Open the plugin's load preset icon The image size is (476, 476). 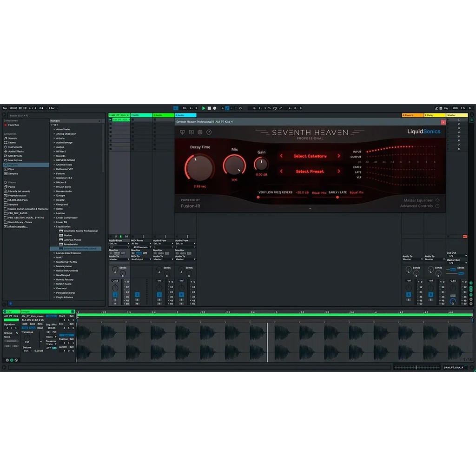coord(182,132)
